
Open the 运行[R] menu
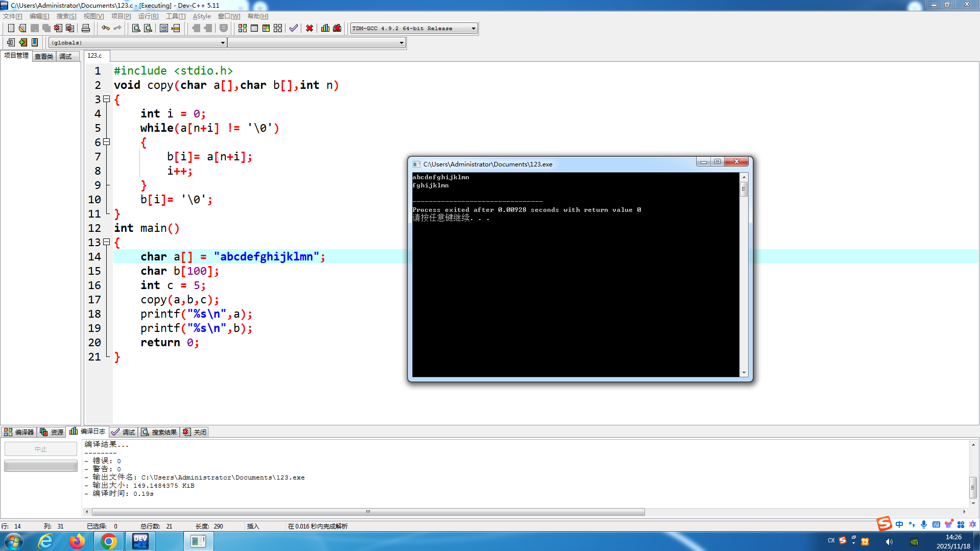[x=148, y=16]
